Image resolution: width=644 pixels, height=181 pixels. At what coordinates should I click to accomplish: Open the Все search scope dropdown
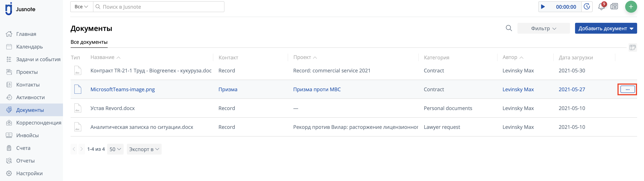[81, 7]
